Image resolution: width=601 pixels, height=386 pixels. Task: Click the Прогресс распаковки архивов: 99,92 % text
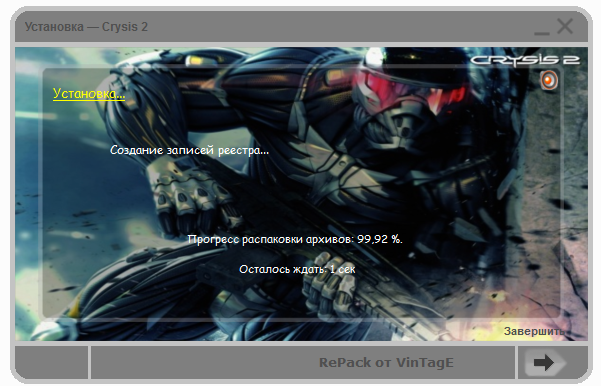[x=295, y=240]
